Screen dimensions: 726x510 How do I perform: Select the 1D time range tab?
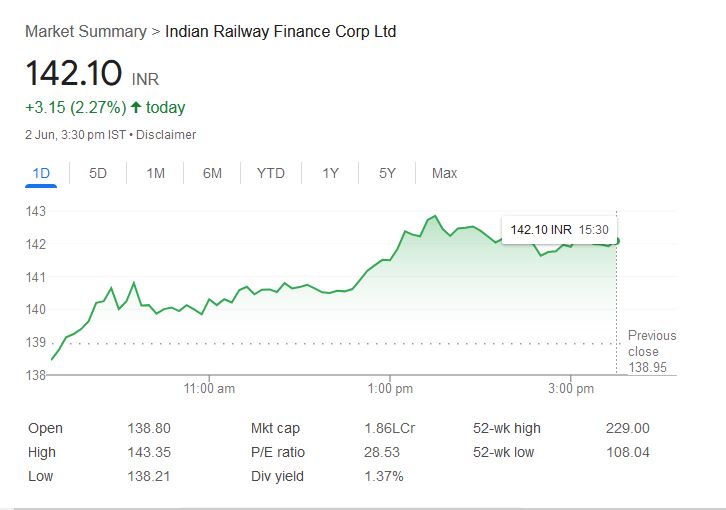41,173
